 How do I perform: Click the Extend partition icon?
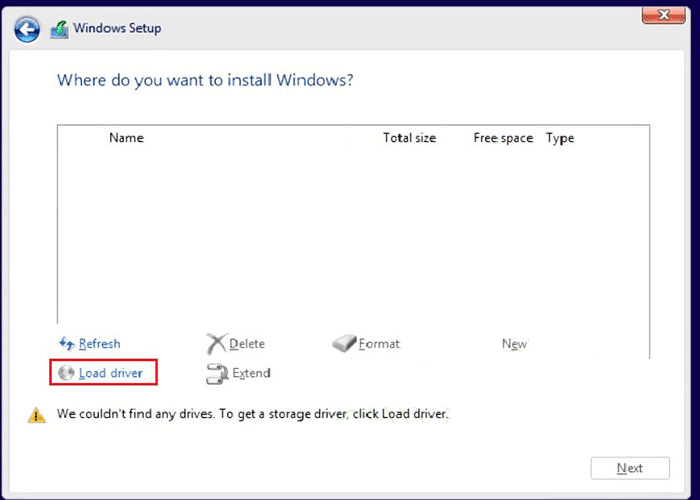pyautogui.click(x=217, y=374)
